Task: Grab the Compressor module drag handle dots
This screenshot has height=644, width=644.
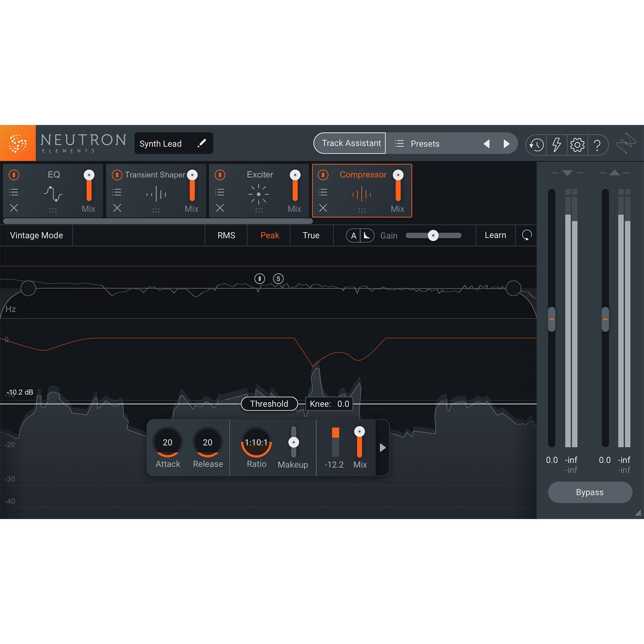Action: click(x=362, y=210)
